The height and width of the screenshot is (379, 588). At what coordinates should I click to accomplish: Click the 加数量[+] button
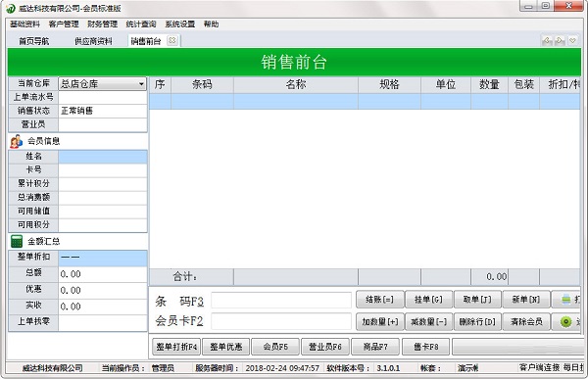point(380,321)
